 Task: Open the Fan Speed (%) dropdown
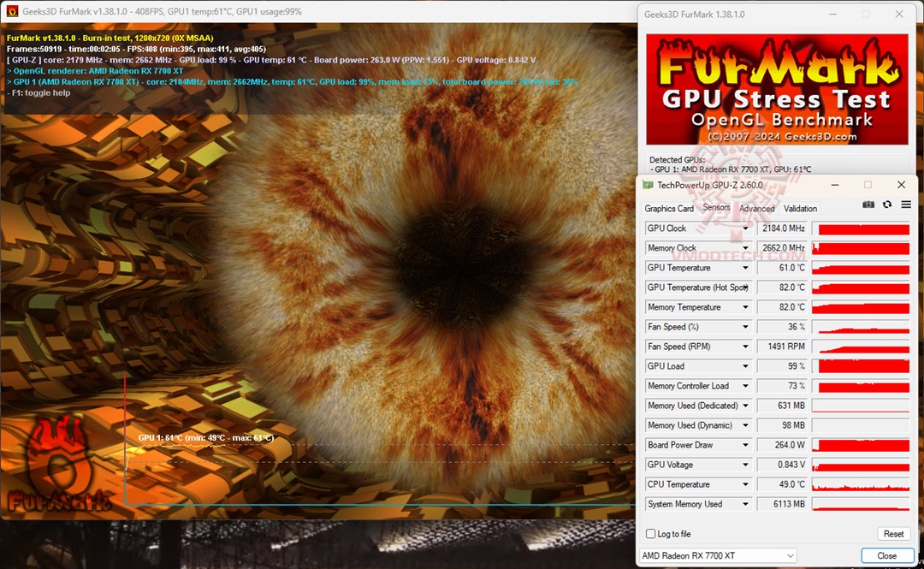[x=745, y=327]
